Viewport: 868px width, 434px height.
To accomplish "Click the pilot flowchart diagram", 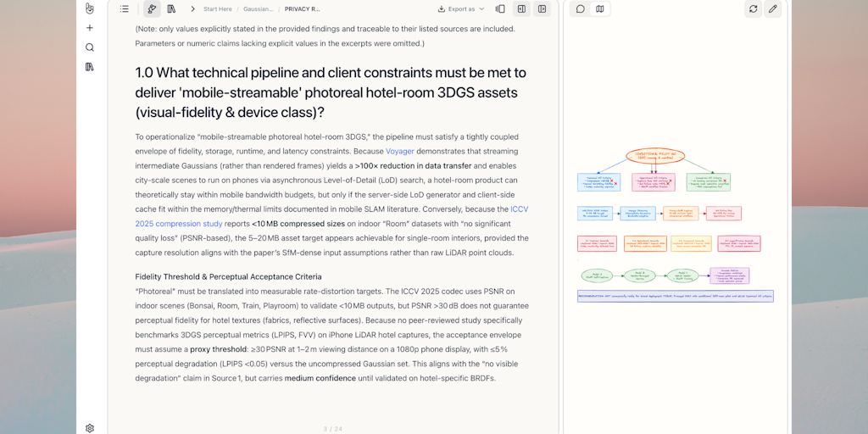I will click(676, 225).
